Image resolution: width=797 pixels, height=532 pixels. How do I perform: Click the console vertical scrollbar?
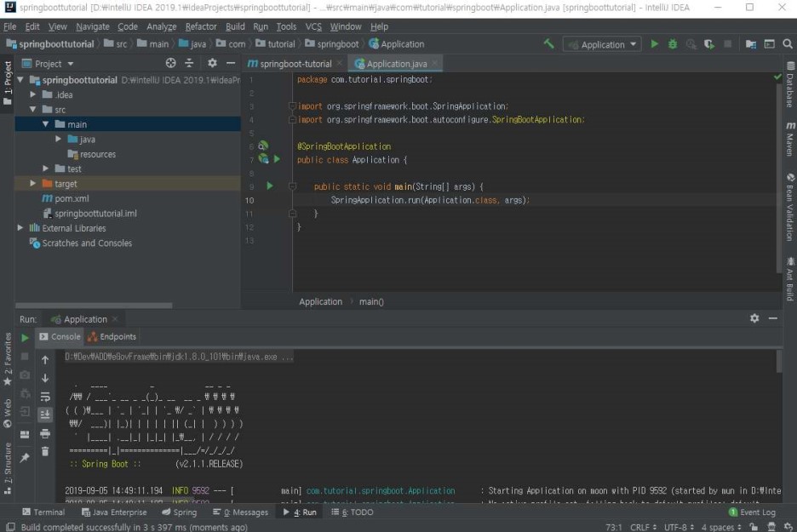click(779, 361)
